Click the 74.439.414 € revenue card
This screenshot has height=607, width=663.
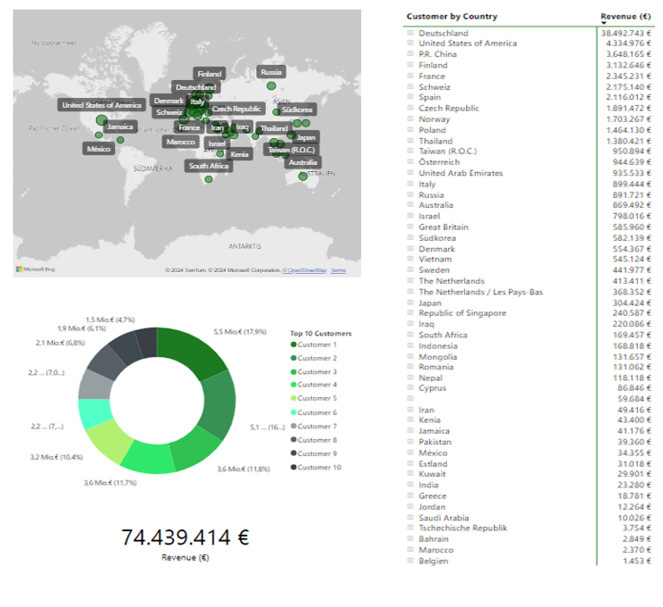pyautogui.click(x=185, y=537)
